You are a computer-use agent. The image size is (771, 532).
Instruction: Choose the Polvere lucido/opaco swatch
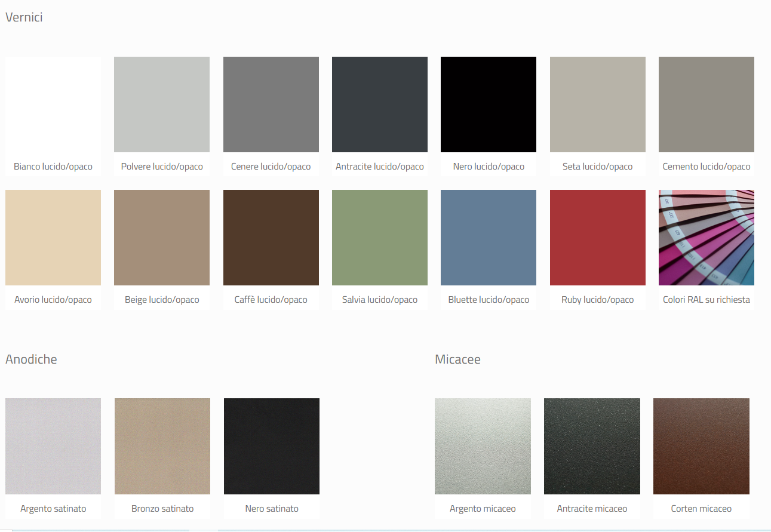pos(162,104)
